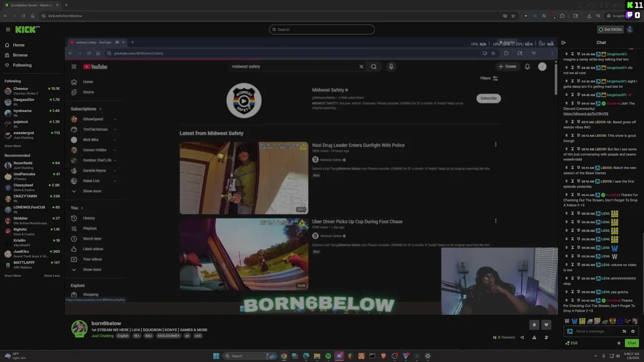This screenshot has height=362, width=644.
Task: Follow born6below with heart button
Action: point(546,325)
